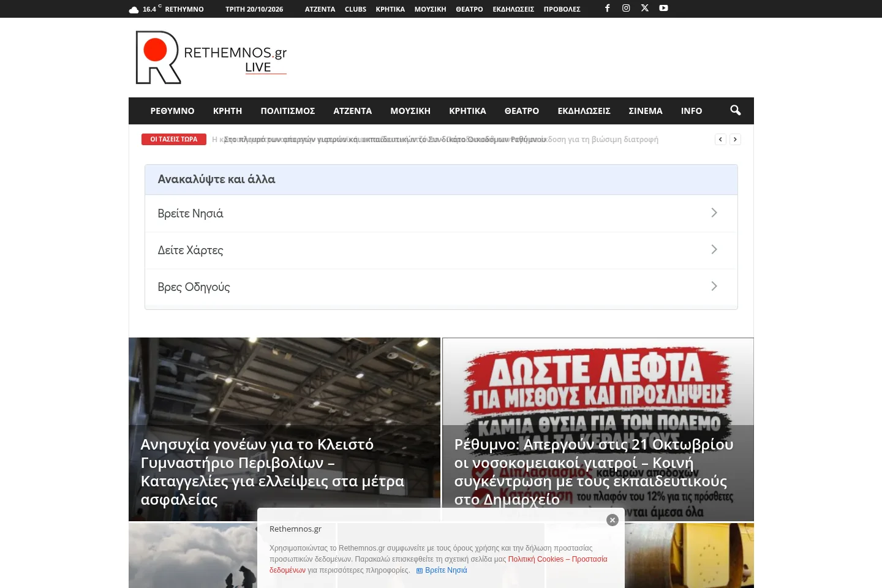The image size is (882, 588).
Task: Open ΠΟΛΙΤΙΣΜΟΣ in main navigation
Action: coord(288,111)
